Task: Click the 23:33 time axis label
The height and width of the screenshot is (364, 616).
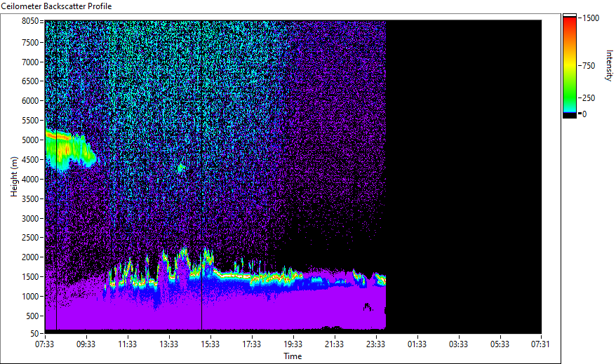Action: point(375,344)
